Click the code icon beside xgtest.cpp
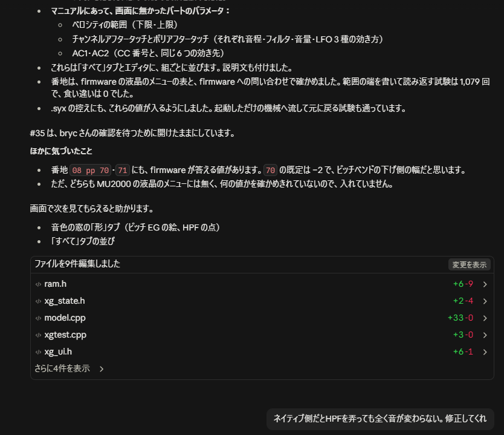The image size is (504, 435). tap(38, 335)
